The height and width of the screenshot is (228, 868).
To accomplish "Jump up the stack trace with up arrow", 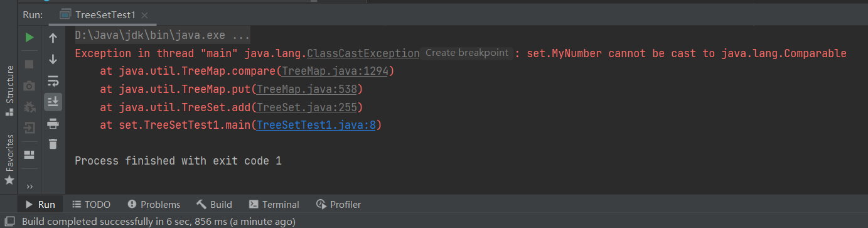I will click(53, 38).
